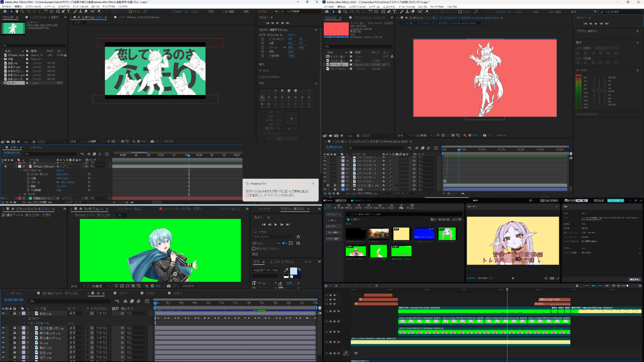This screenshot has height=362, width=644.
Task: Switch to the Review workspace in top-left After Effects
Action: 195,12
